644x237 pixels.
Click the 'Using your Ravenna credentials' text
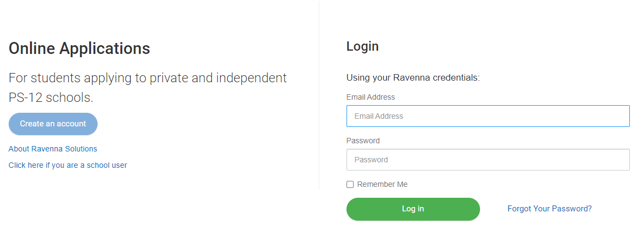(x=413, y=78)
